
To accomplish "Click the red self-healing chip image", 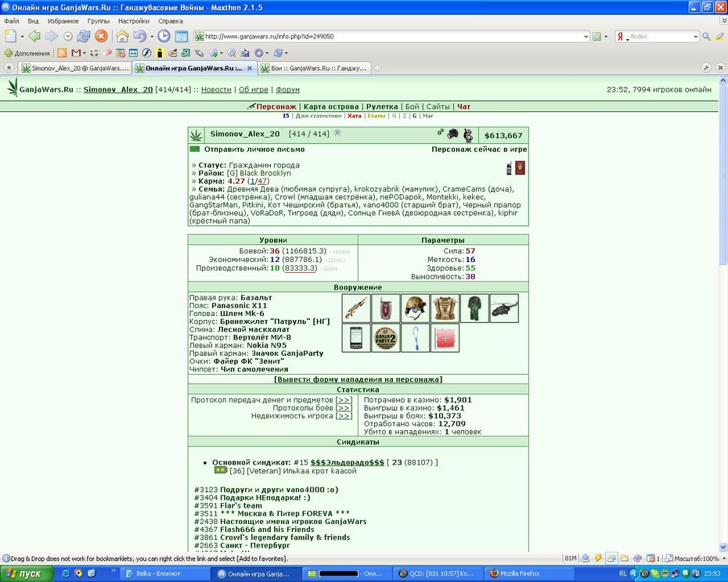I will coord(445,338).
